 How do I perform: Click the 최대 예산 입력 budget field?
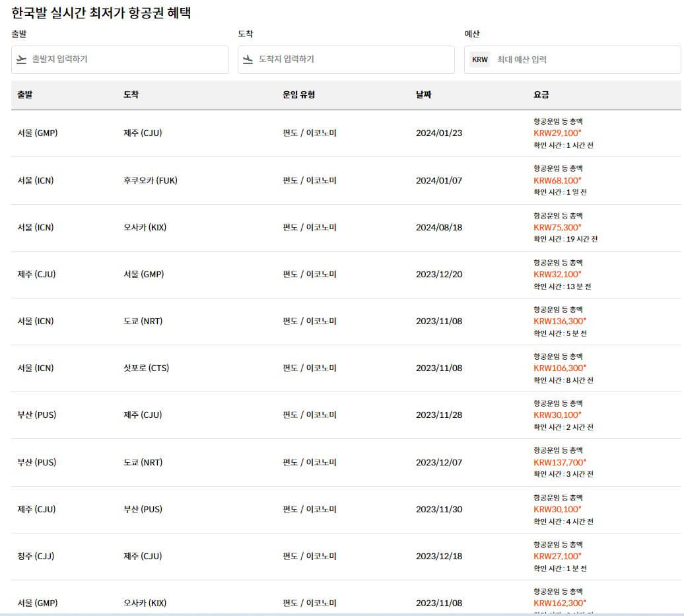[x=581, y=59]
